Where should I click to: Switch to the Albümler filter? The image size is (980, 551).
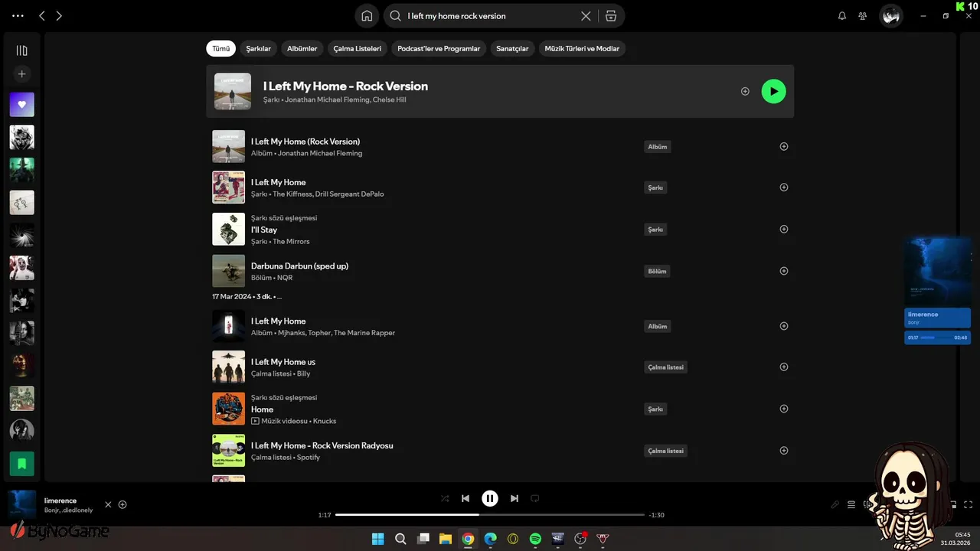302,48
